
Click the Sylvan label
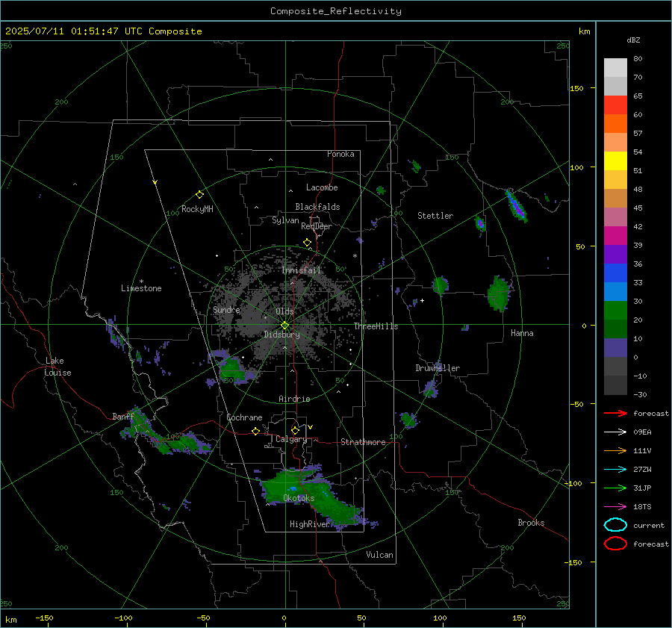click(x=285, y=220)
